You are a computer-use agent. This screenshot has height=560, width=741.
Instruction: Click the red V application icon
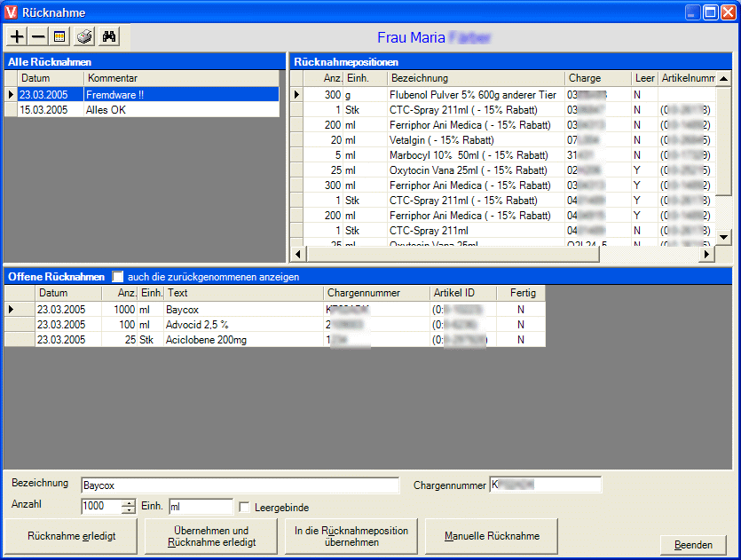11,12
